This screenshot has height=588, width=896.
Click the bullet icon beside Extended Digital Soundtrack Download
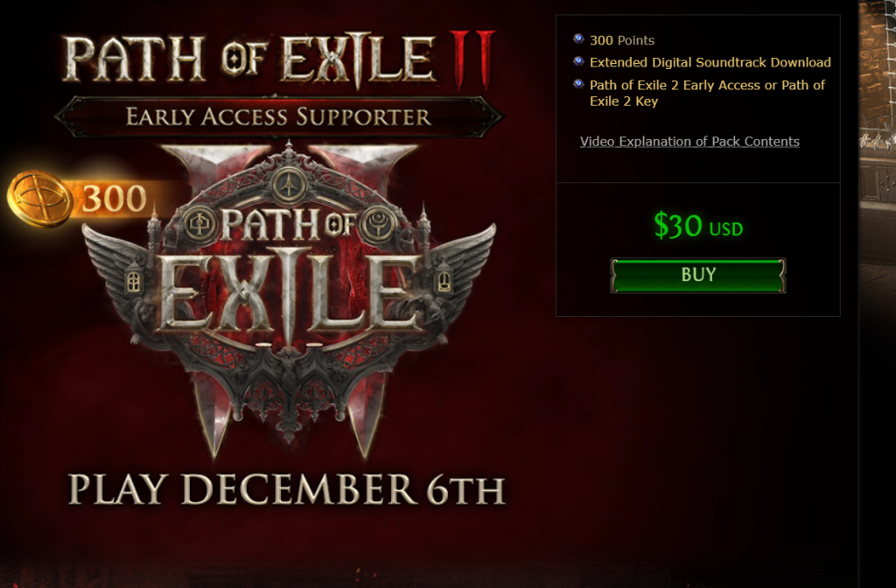[x=578, y=61]
